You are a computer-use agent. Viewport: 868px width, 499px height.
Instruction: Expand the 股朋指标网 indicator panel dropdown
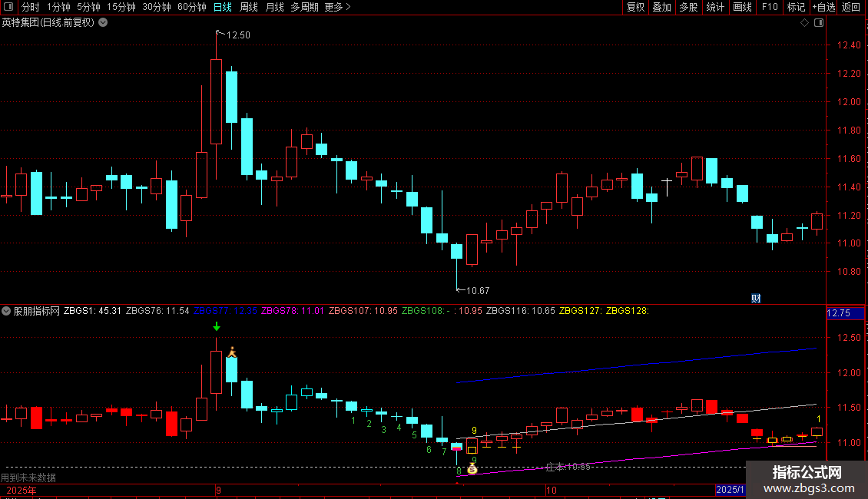point(6,311)
